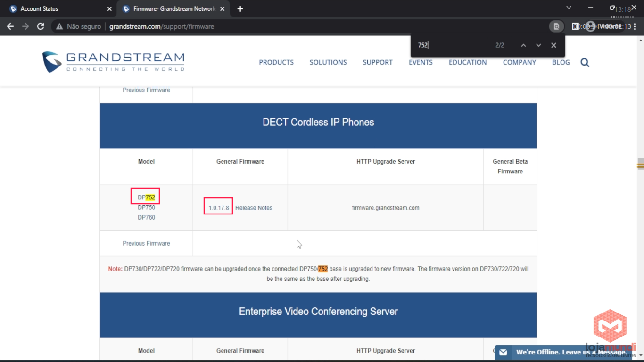Switch to the Account Status tab
644x362 pixels.
58,9
